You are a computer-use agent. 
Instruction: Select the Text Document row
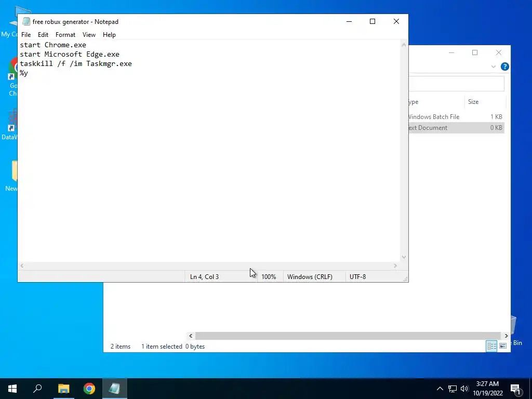coord(456,128)
